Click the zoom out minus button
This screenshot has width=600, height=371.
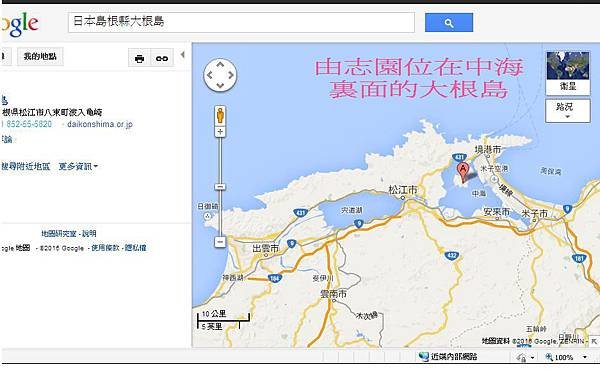[x=220, y=242]
